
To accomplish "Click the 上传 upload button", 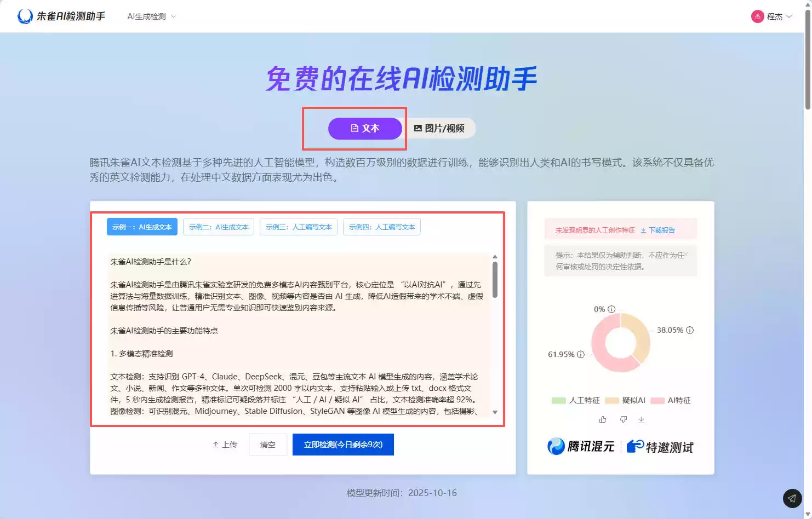I will tap(225, 445).
